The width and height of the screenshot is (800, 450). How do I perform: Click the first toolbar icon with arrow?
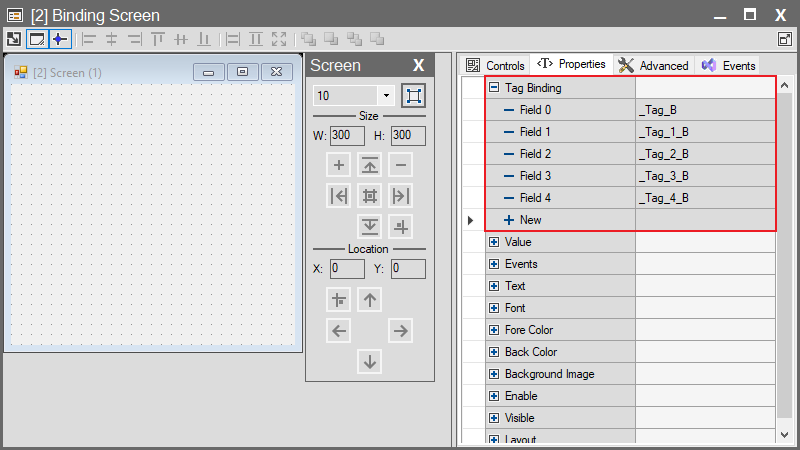click(14, 39)
